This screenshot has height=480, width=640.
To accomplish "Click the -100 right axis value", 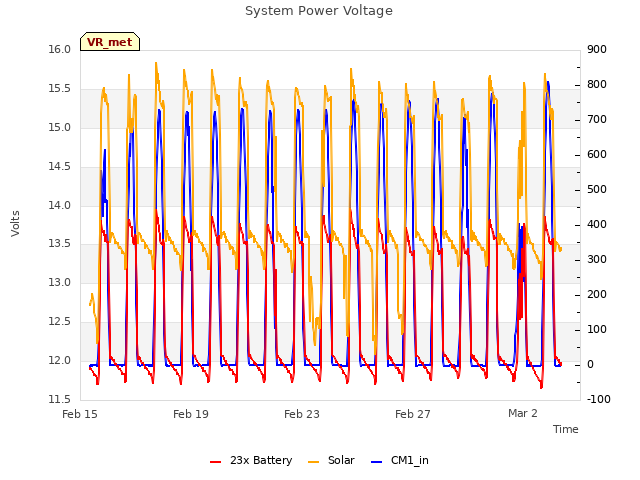I will (x=599, y=399).
